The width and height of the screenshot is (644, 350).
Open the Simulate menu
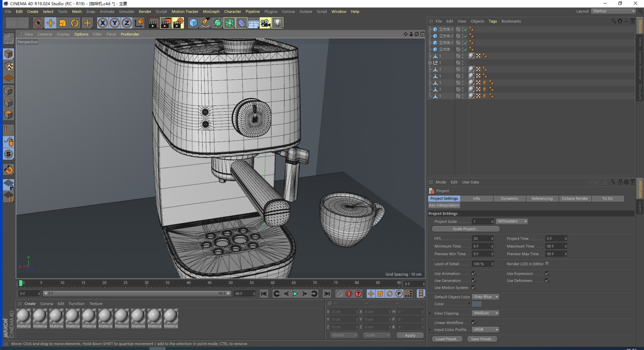click(x=126, y=11)
